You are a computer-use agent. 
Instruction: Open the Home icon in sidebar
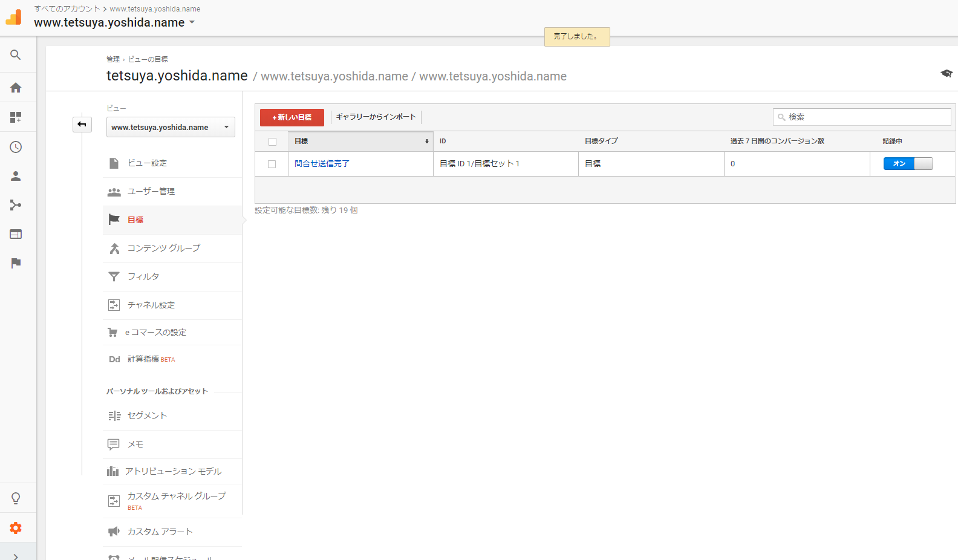coord(16,88)
